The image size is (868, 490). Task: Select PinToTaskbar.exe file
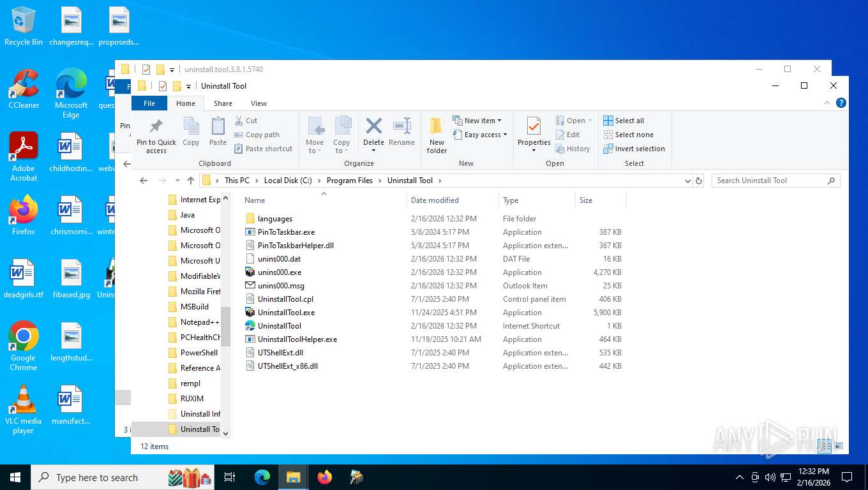(x=286, y=232)
